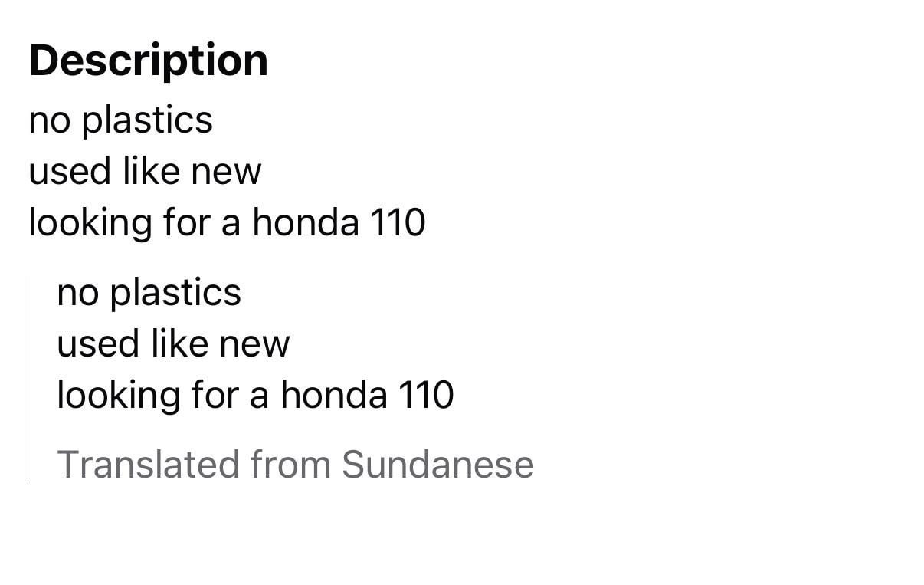
Task: Click the word "plastics" in non-indented line
Action: tap(147, 120)
